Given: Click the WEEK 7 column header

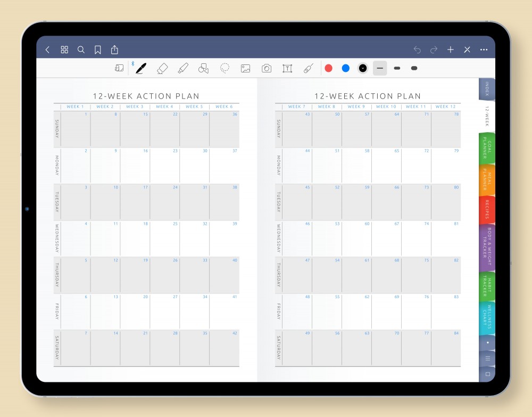Looking at the screenshot, I should click(x=297, y=107).
